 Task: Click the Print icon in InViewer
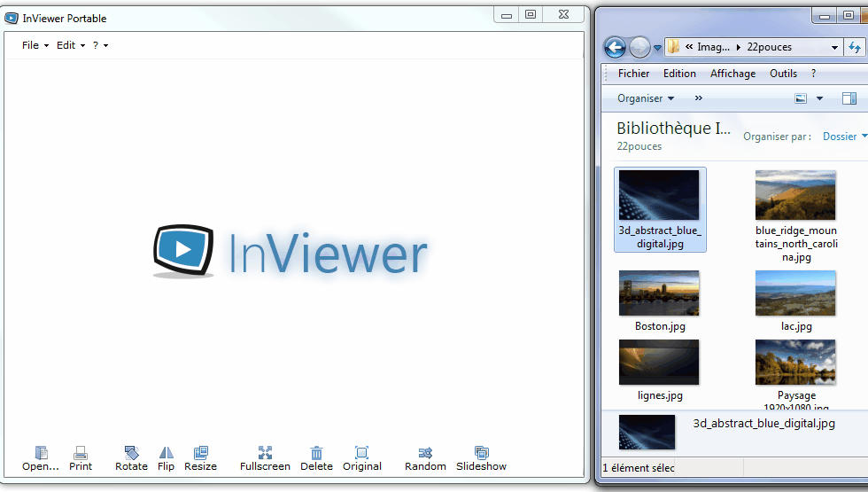(x=81, y=453)
